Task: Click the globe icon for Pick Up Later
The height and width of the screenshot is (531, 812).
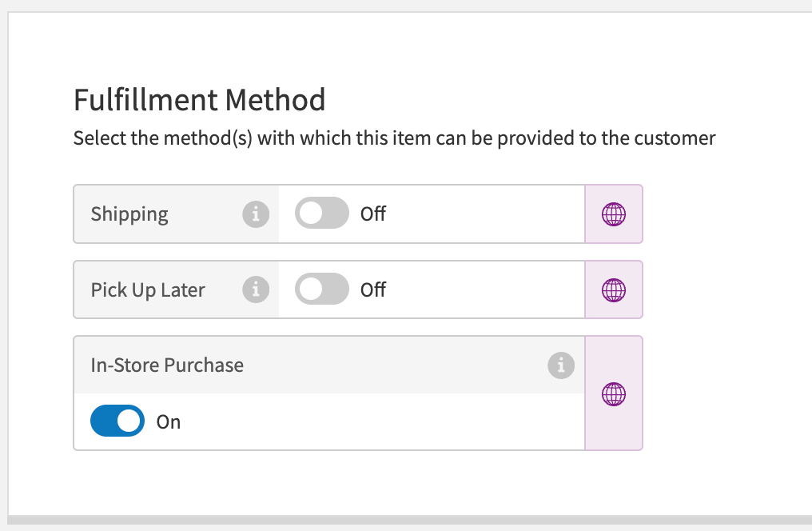Action: click(613, 289)
